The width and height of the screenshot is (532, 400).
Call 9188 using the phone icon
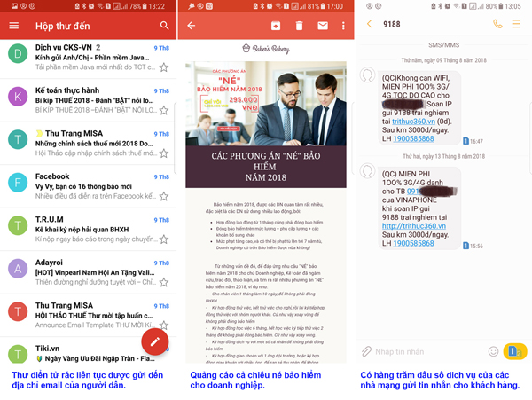pos(497,24)
